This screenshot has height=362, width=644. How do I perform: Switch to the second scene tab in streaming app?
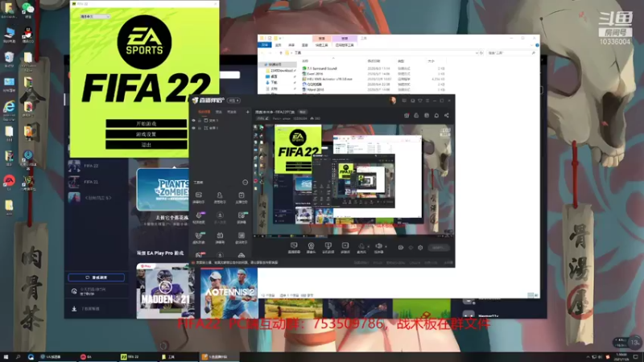point(219,112)
